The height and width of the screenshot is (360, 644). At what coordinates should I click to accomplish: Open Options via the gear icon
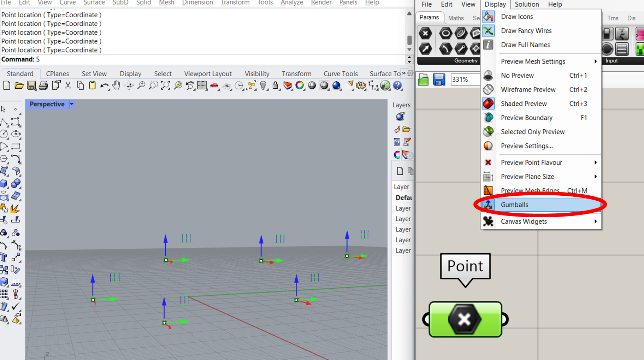pos(361,85)
